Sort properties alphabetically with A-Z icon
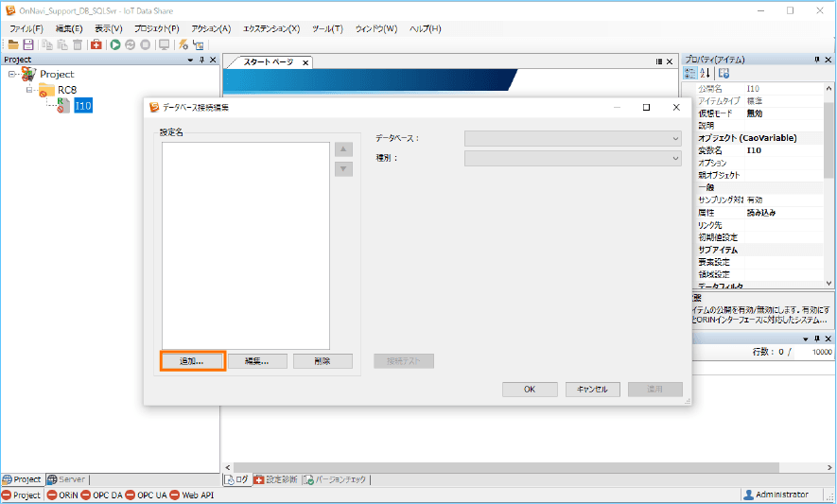837x504 pixels. (x=706, y=74)
